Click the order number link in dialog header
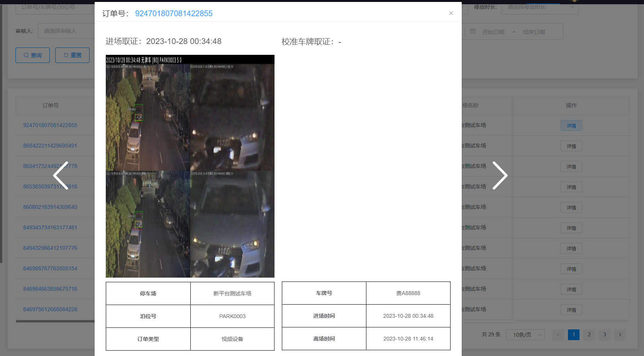644x356 pixels. click(x=174, y=14)
